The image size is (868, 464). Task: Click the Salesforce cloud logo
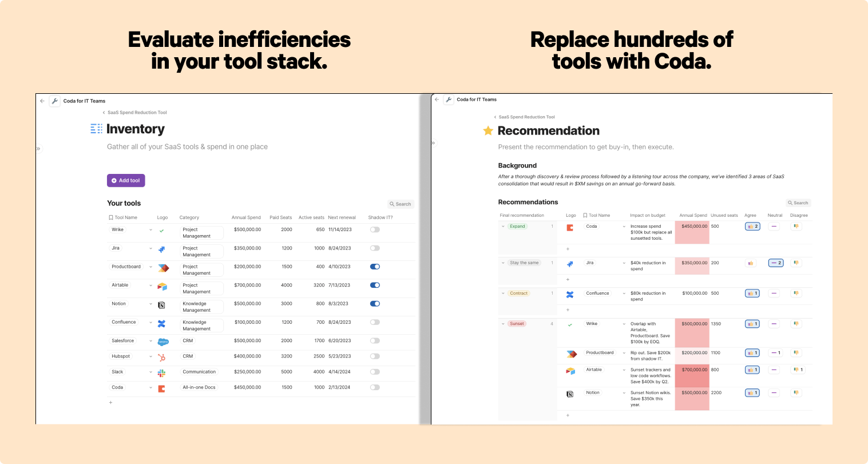pos(163,342)
